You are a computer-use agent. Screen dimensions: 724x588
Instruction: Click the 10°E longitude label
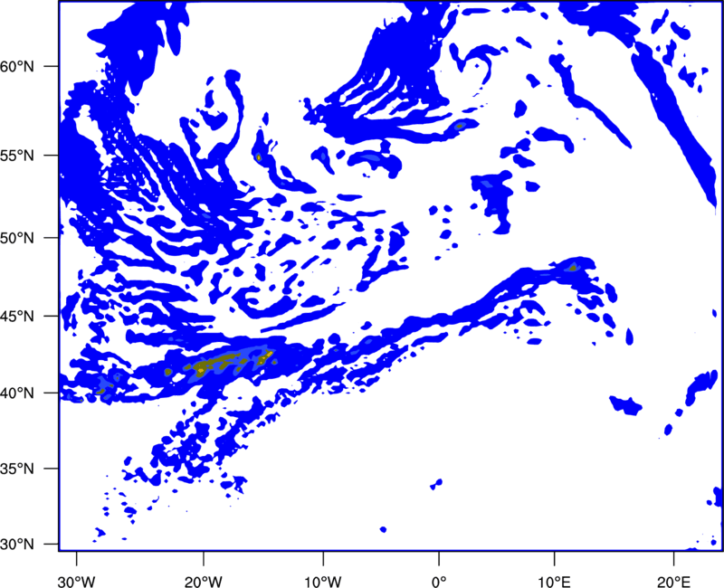(554, 582)
